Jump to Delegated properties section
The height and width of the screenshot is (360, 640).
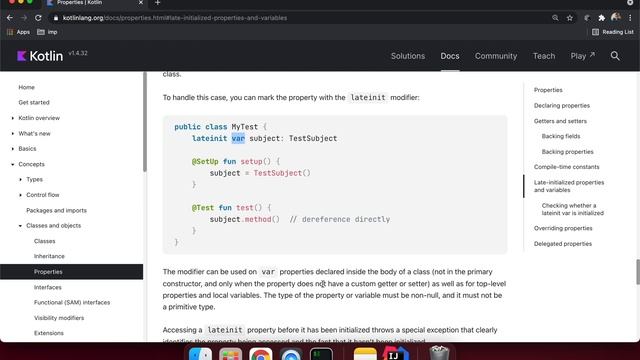[x=563, y=244]
